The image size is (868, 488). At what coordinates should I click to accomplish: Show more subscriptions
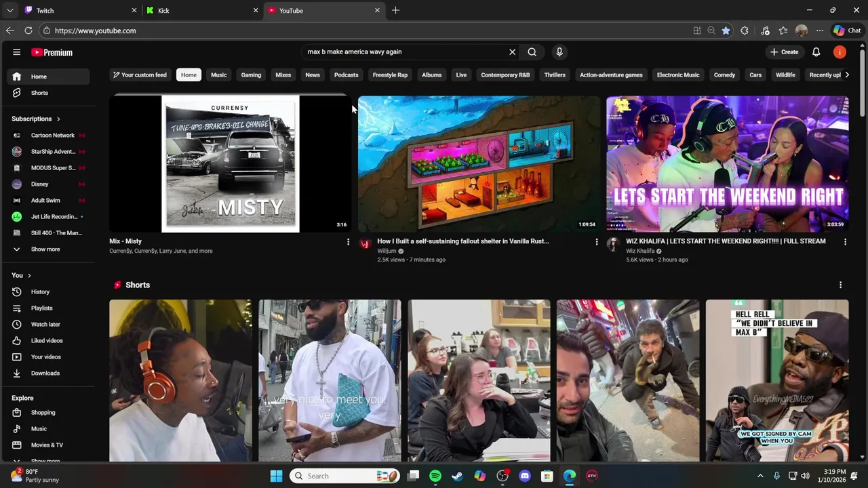(47, 249)
